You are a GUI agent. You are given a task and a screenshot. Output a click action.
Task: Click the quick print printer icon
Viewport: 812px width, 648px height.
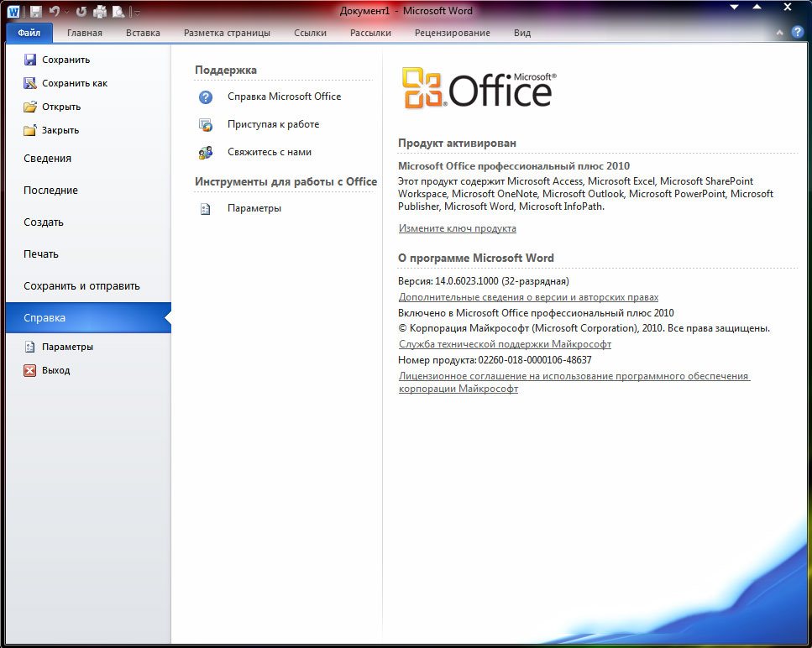pos(100,12)
